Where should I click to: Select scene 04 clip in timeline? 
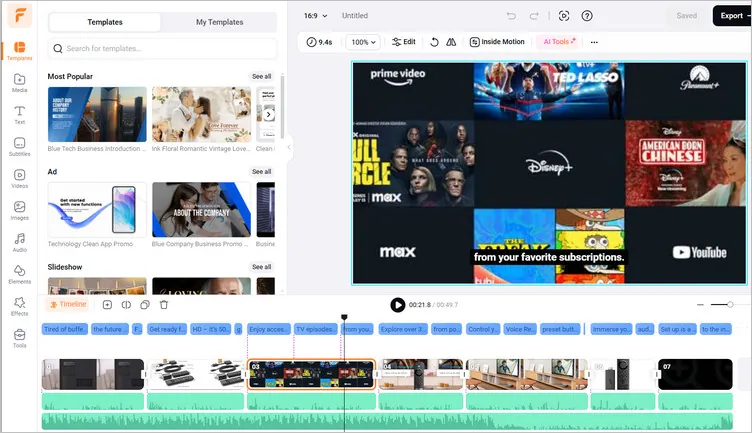(422, 374)
